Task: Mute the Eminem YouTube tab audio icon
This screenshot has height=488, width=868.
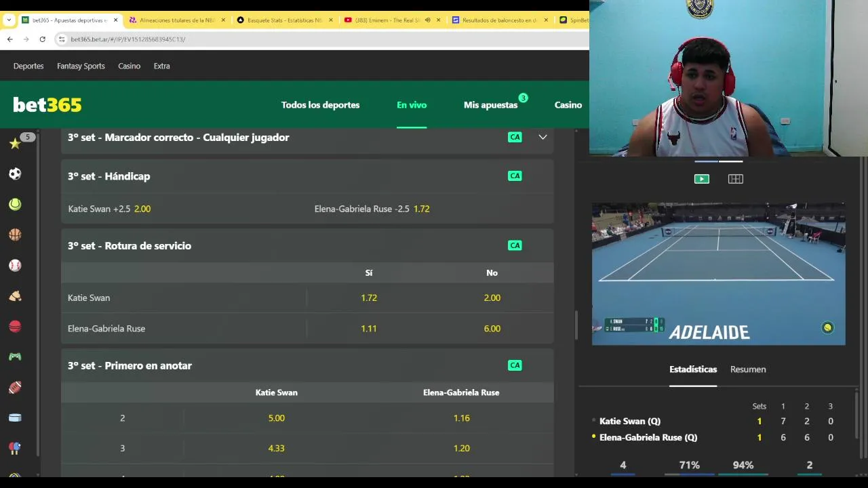Action: 427,20
